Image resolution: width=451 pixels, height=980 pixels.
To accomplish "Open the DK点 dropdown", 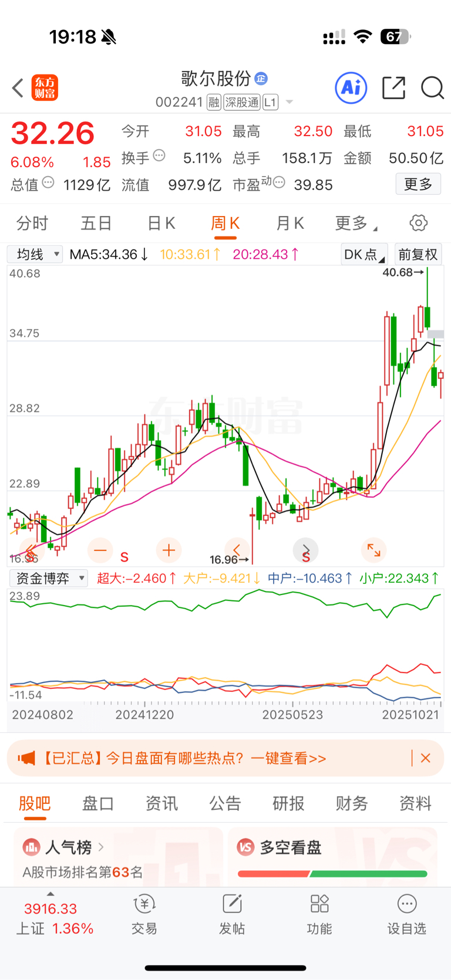I will (x=364, y=255).
